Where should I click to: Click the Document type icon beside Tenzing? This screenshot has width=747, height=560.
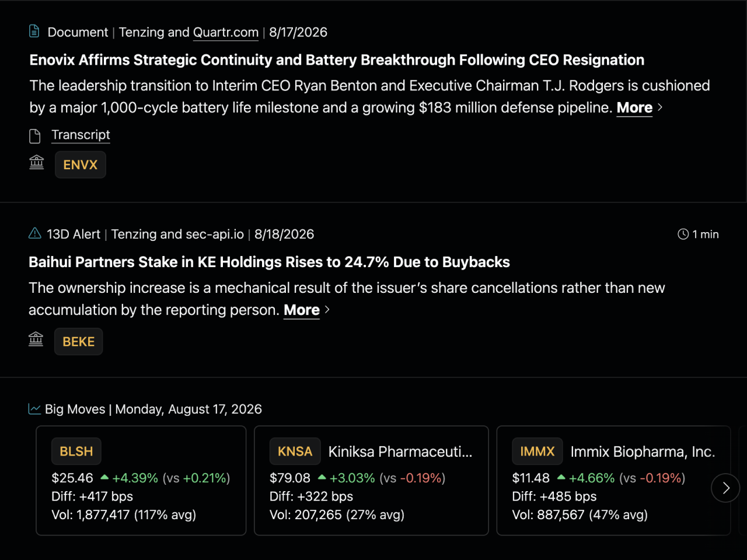[34, 32]
